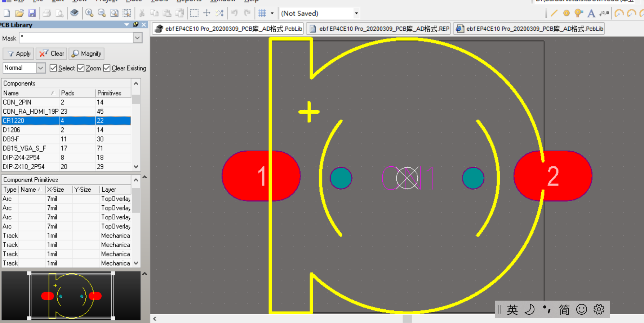Sort primitives by X-Size column header
This screenshot has width=644, height=323.
pyautogui.click(x=59, y=189)
